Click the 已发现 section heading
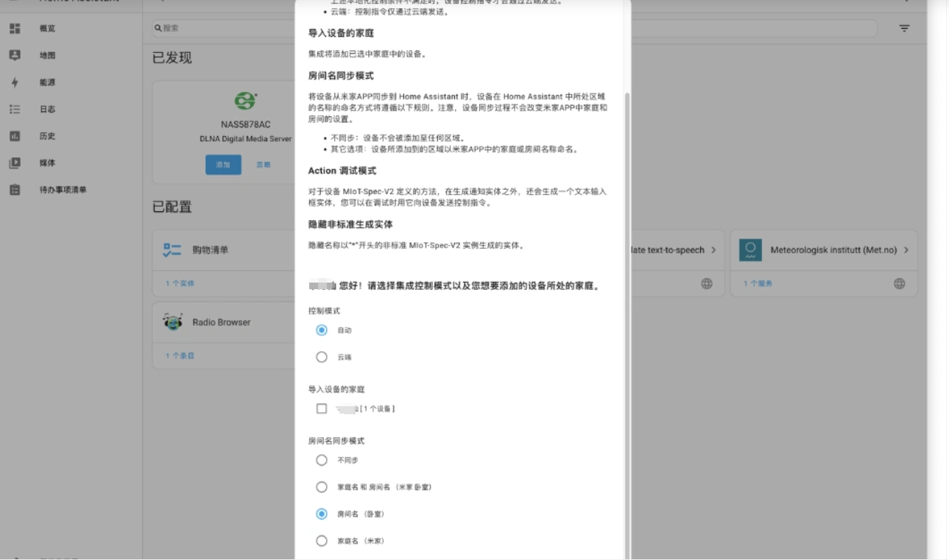The image size is (949, 560). pyautogui.click(x=172, y=57)
